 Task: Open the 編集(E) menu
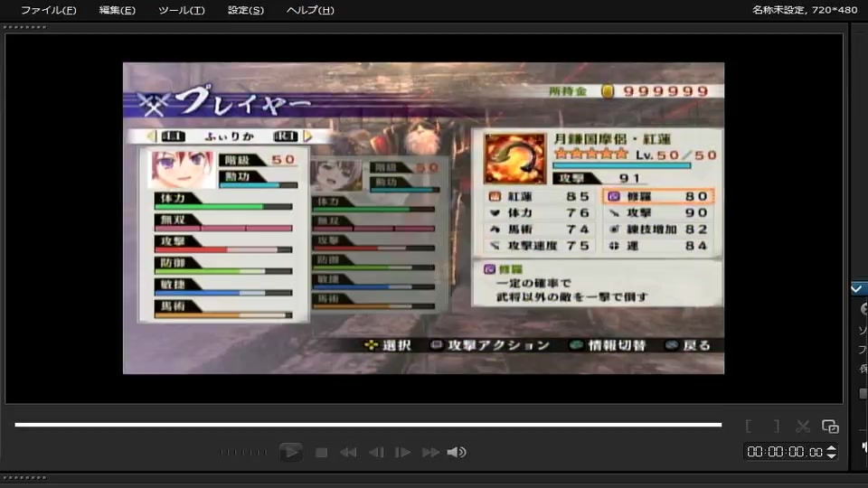click(117, 10)
